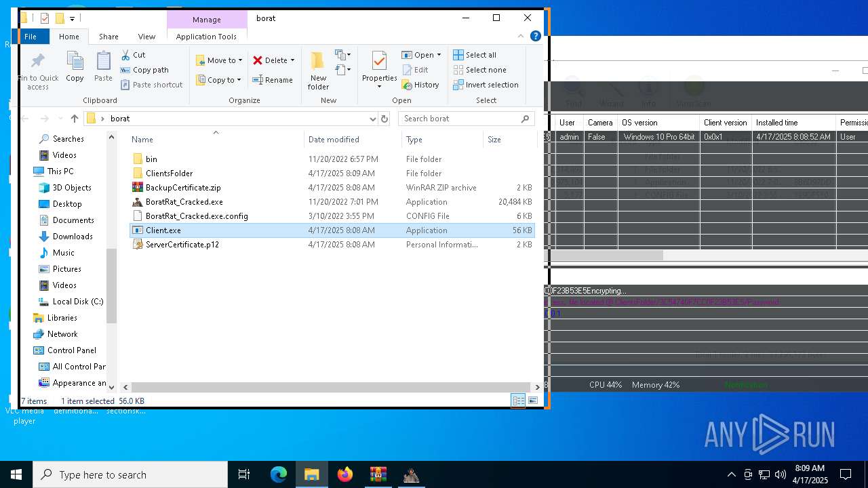Viewport: 868px width, 488px height.
Task: Switch to the View ribbon tab
Action: coord(146,37)
